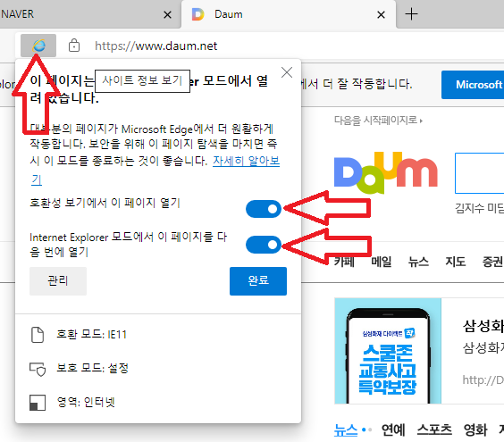Click 다음을 시작페이지로 link
This screenshot has height=442, width=504.
point(378,121)
